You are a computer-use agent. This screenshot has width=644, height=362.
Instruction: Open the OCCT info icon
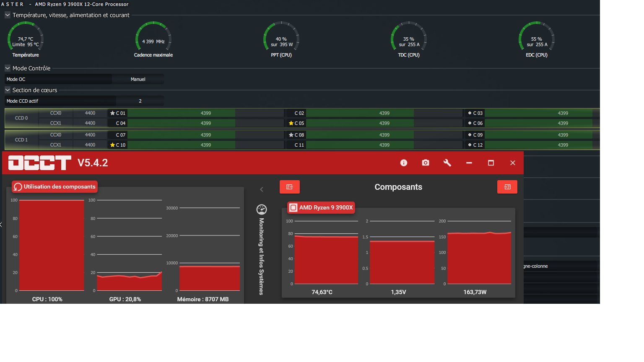click(404, 163)
